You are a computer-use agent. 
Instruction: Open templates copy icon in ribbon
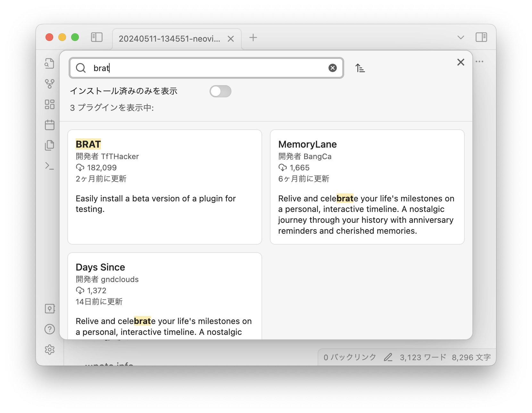[50, 145]
